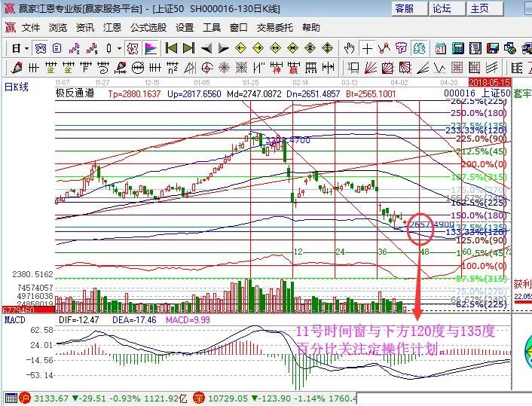This screenshot has height=406, width=532.
Task: Select the 123 numbered ruler icon
Action: click(310, 69)
